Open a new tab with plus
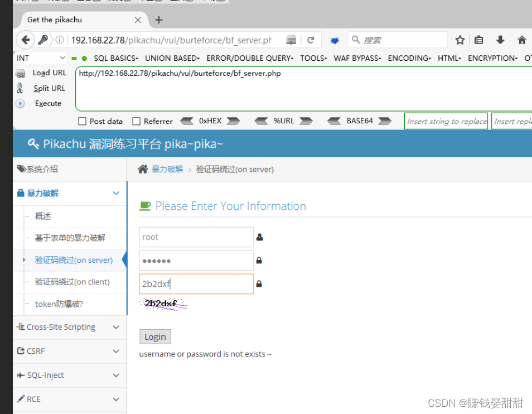This screenshot has width=532, height=414. click(159, 20)
